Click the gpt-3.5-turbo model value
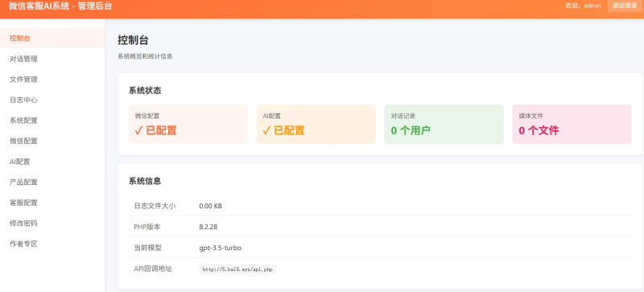This screenshot has height=292, width=644. tap(220, 248)
